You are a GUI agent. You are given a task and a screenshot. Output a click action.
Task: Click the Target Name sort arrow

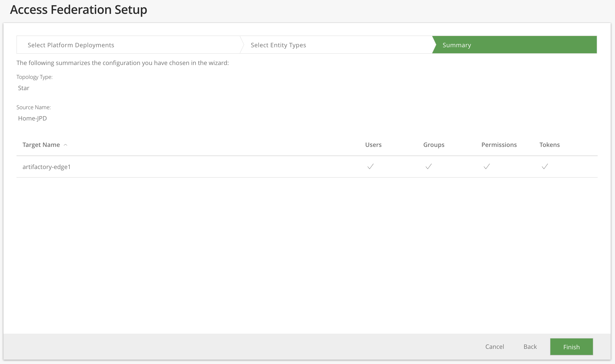pos(65,145)
